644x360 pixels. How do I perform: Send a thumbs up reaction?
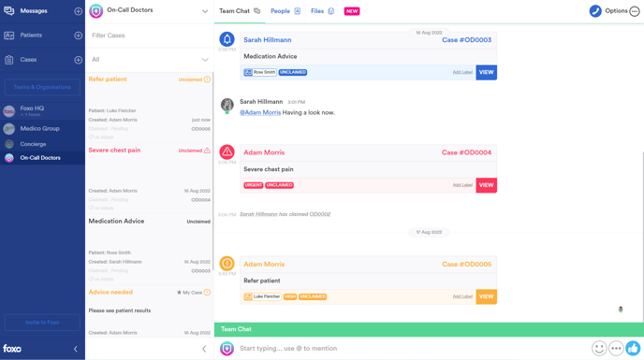pyautogui.click(x=633, y=349)
